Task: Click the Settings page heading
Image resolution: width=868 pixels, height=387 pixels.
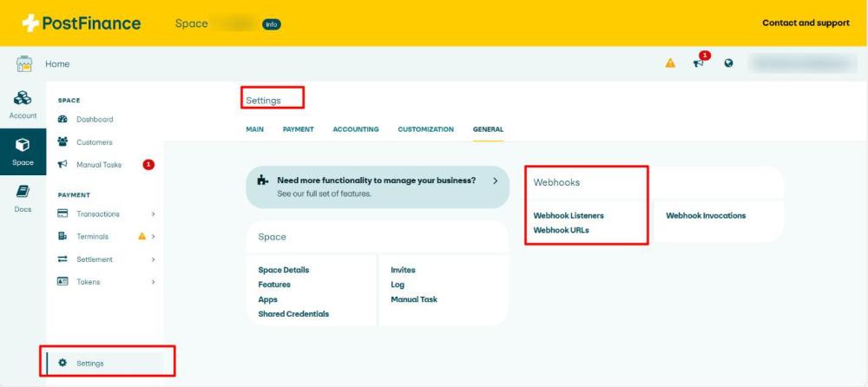Action: pyautogui.click(x=264, y=100)
